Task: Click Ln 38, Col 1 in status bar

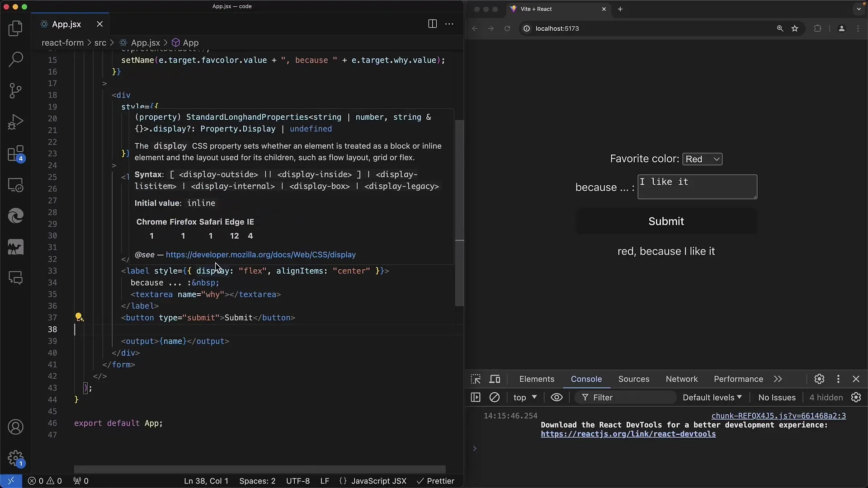Action: 206,481
